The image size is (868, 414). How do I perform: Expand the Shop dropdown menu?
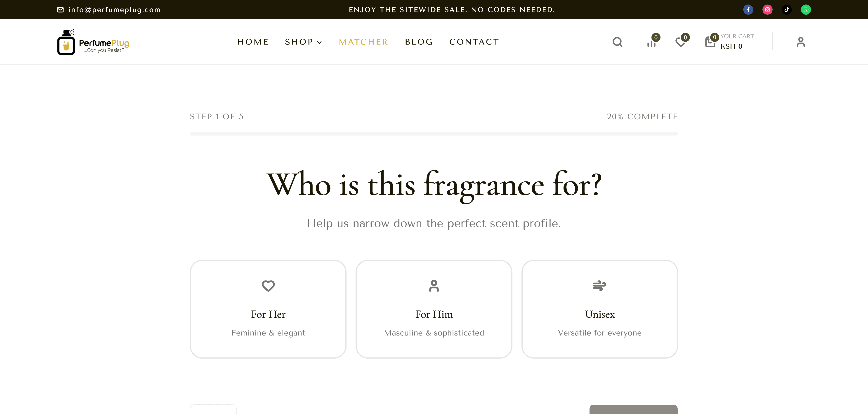point(303,42)
